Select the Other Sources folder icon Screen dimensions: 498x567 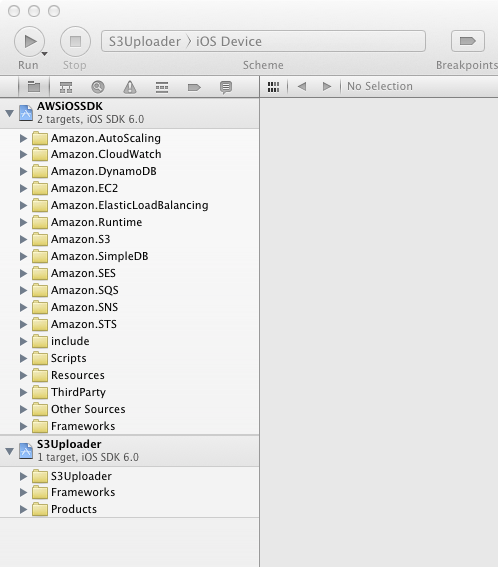(x=40, y=409)
